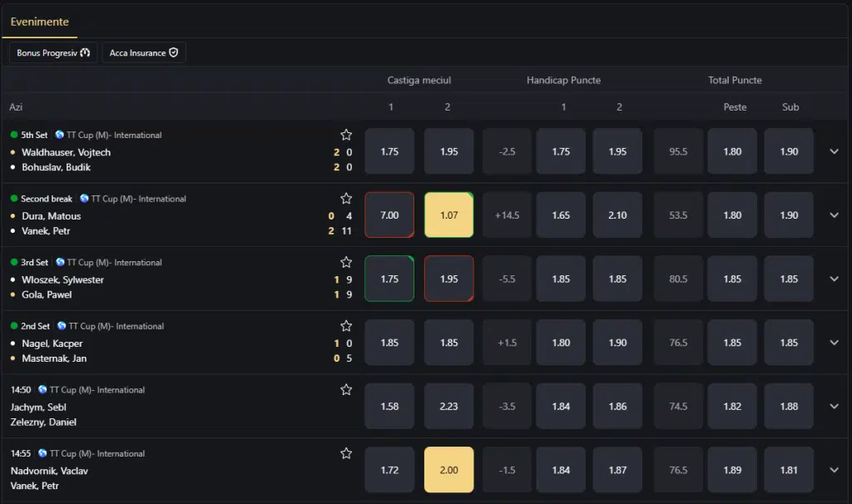Open the Evenimente tab
Viewport: 852px width, 504px height.
click(40, 22)
